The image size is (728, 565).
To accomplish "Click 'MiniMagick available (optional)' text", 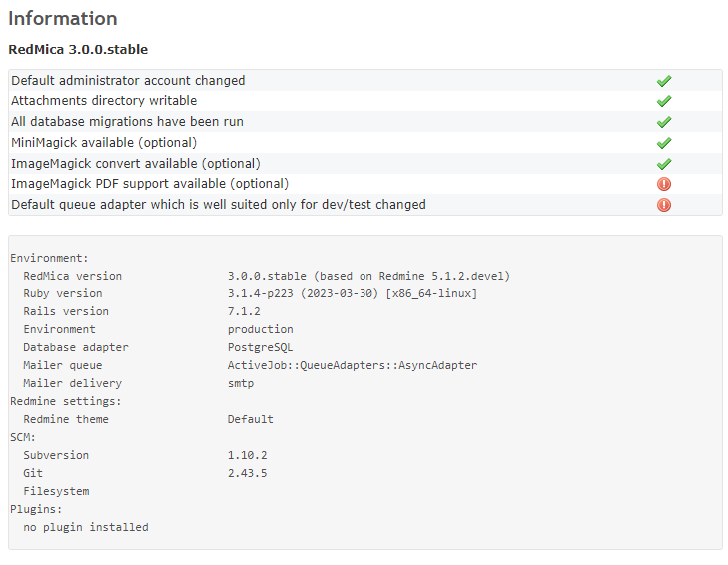I will (104, 142).
